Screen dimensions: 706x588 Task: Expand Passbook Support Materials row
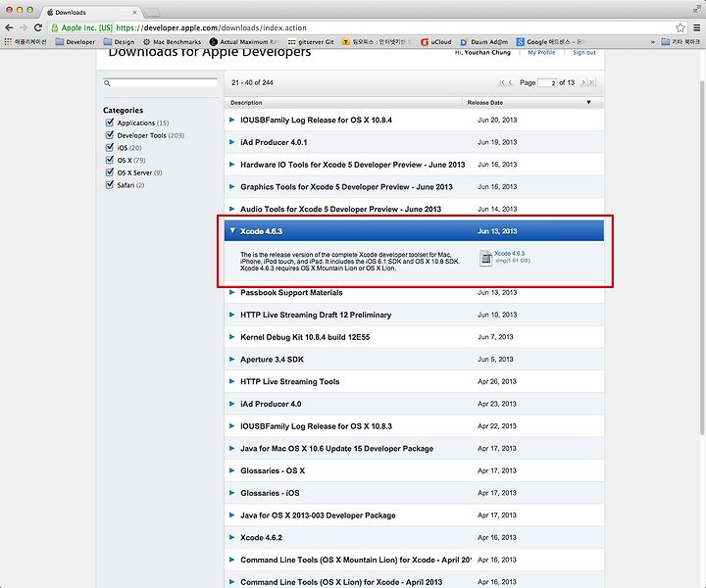[231, 292]
